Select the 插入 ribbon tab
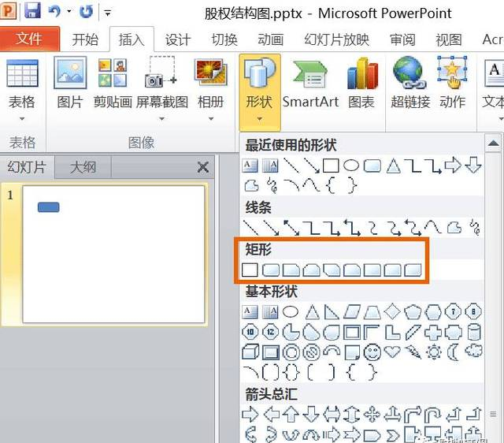Image resolution: width=504 pixels, height=443 pixels. [x=132, y=39]
